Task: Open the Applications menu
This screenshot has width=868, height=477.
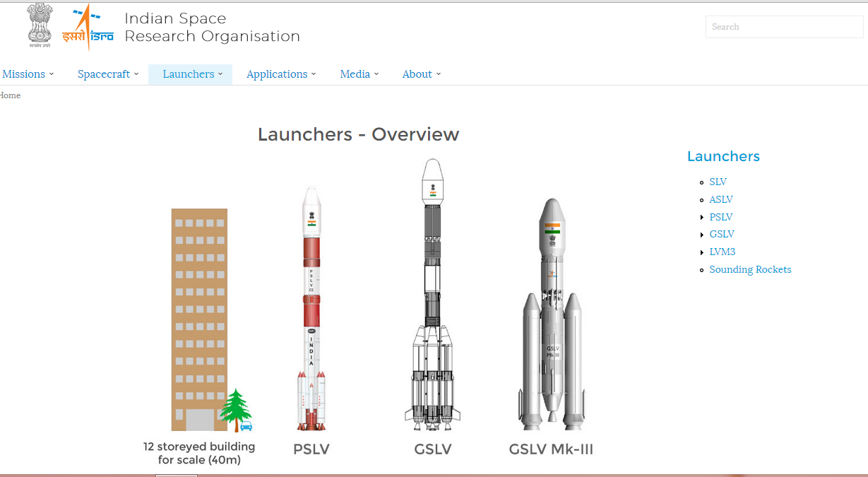Action: (277, 74)
